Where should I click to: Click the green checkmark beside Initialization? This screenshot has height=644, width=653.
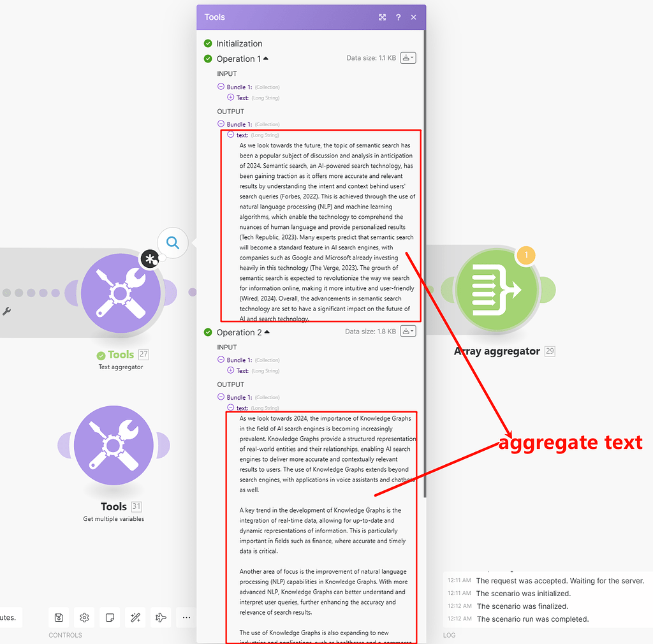[x=208, y=43]
